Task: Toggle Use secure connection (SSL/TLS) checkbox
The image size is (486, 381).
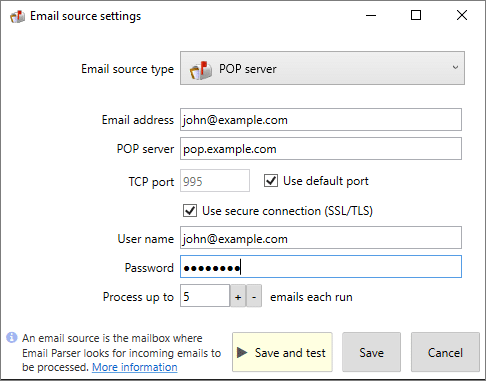Action: pyautogui.click(x=190, y=211)
